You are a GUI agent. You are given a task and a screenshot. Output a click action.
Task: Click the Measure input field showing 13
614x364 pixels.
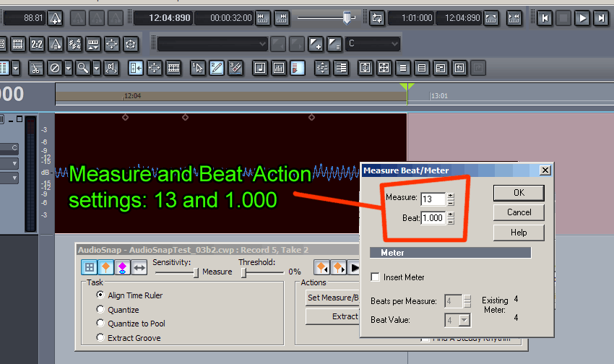click(433, 199)
